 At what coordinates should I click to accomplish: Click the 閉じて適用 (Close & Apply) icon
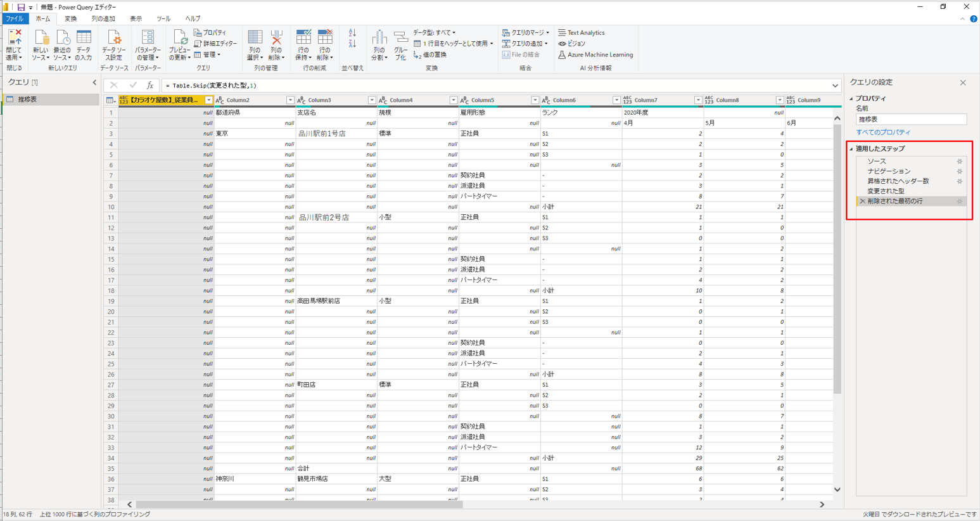13,39
